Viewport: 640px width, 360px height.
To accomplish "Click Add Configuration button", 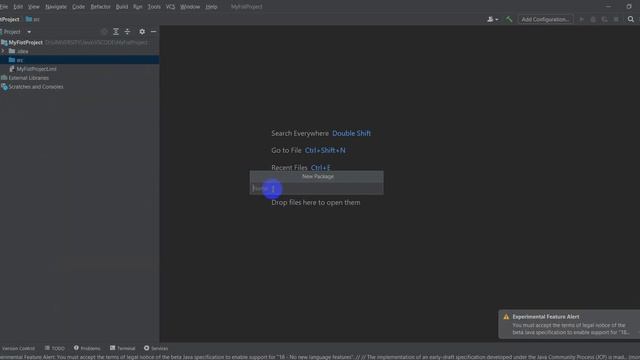I will (x=545, y=19).
